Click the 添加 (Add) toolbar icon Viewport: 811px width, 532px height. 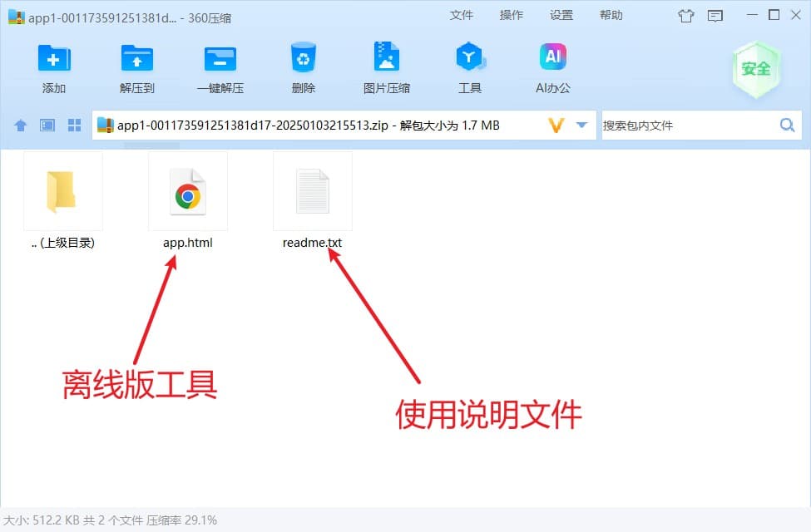click(x=54, y=58)
